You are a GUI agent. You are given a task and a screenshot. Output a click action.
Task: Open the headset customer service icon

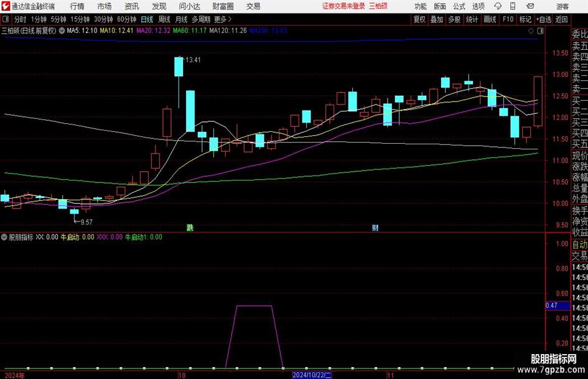[498, 6]
